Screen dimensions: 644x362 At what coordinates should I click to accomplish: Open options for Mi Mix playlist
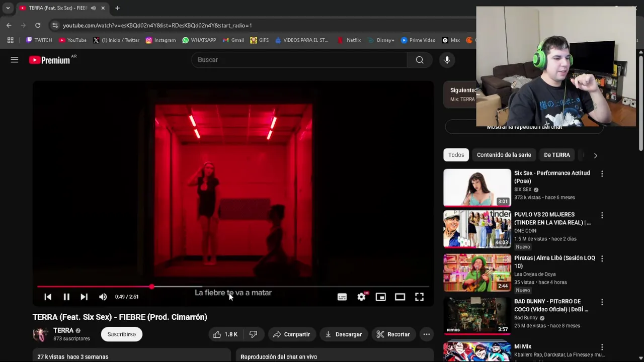pos(602,347)
